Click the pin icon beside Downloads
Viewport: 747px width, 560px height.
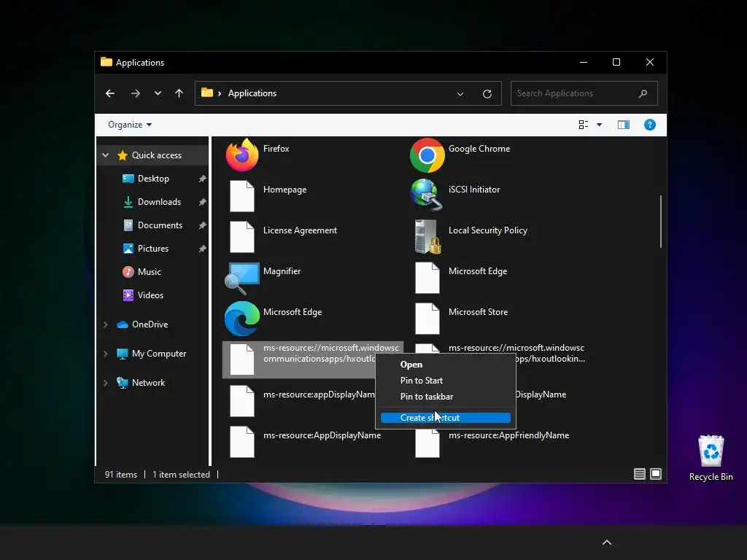[x=203, y=202]
